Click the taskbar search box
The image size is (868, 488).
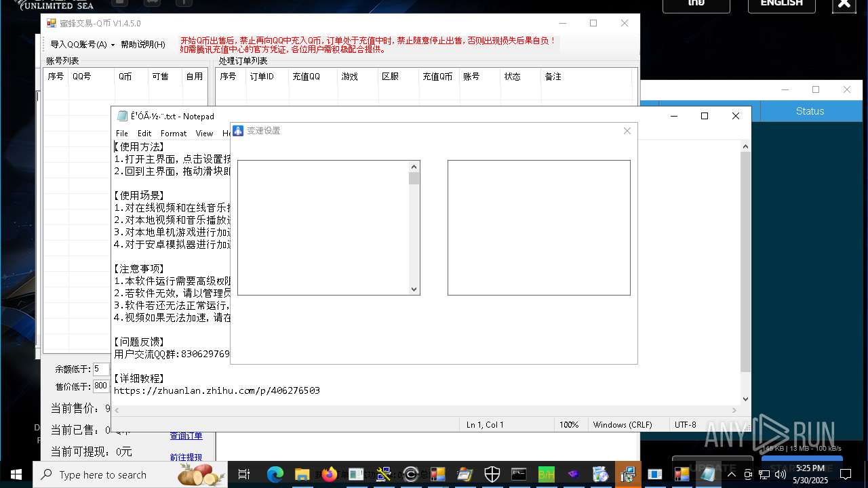coord(130,474)
